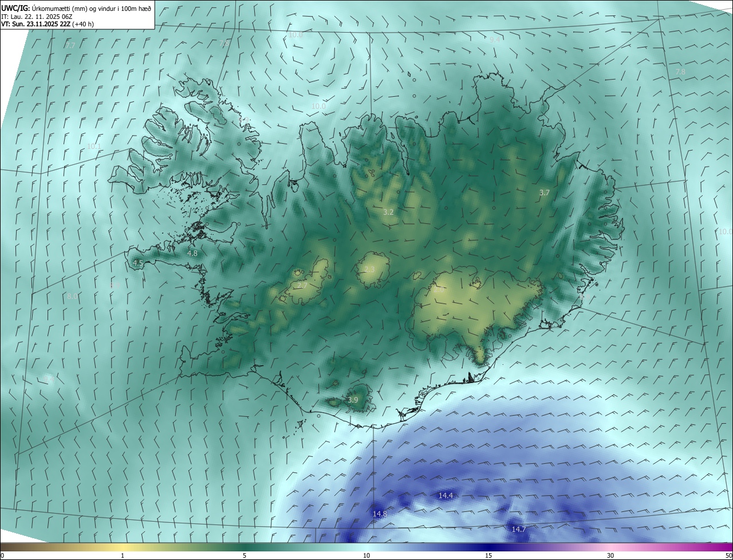
Task: Click the 'VT: Sun. 23.11.2025 22Z (+40 h)' line
Action: click(48, 24)
